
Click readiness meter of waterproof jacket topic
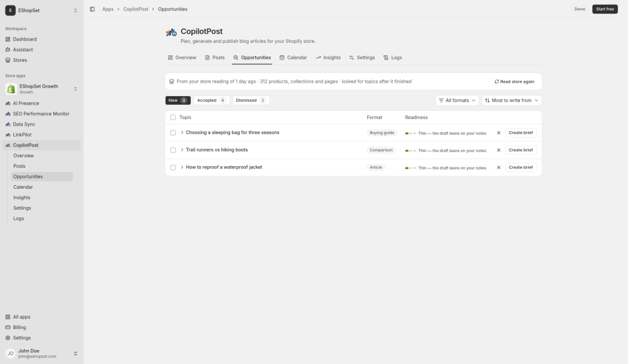[x=410, y=168]
